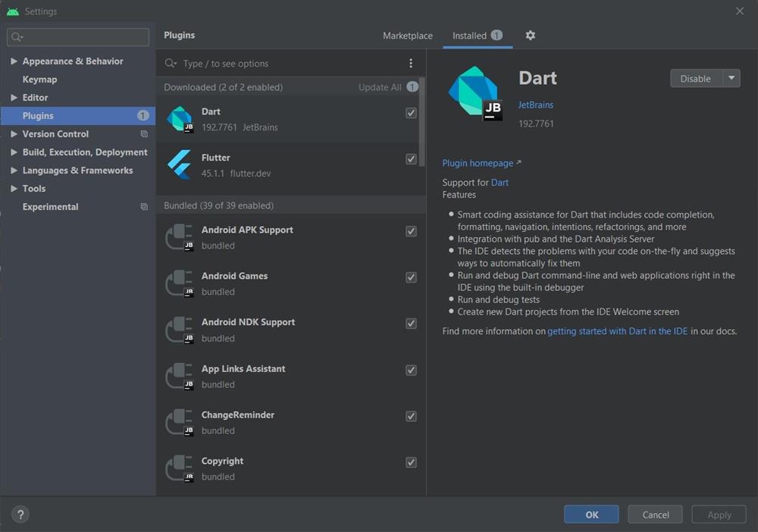The height and width of the screenshot is (532, 758).
Task: Click the Apply button
Action: [x=719, y=515]
